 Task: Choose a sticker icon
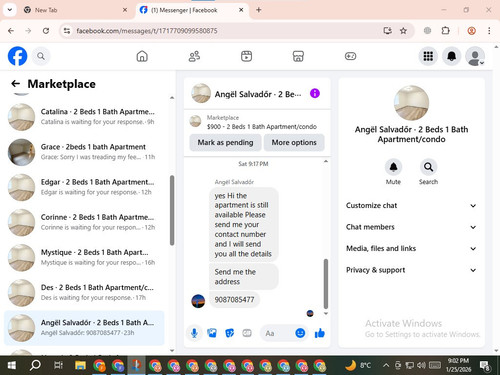click(229, 333)
